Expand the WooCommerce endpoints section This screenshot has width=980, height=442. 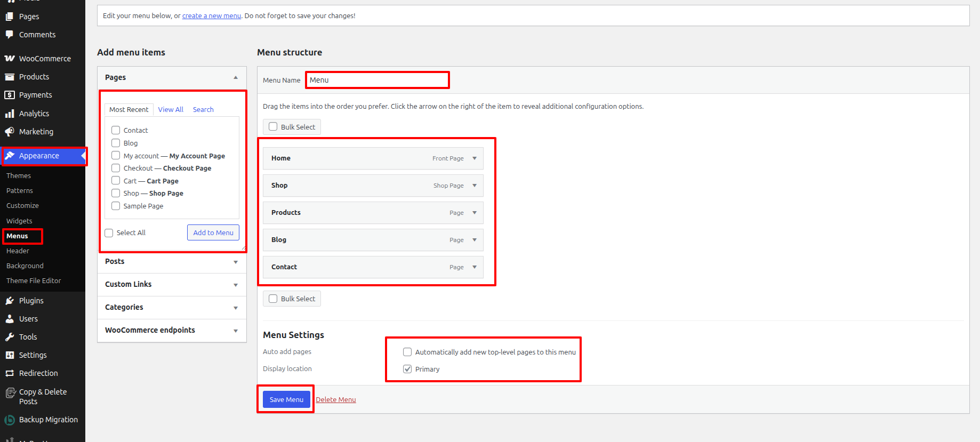tap(235, 331)
